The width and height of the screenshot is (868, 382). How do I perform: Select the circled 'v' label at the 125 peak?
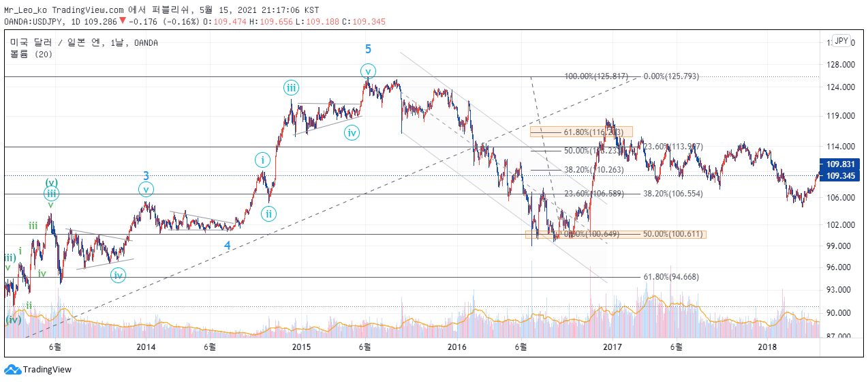pyautogui.click(x=368, y=70)
